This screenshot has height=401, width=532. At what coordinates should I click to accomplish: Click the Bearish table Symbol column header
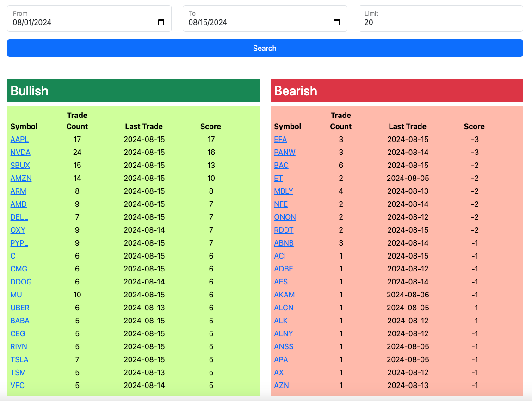point(287,127)
